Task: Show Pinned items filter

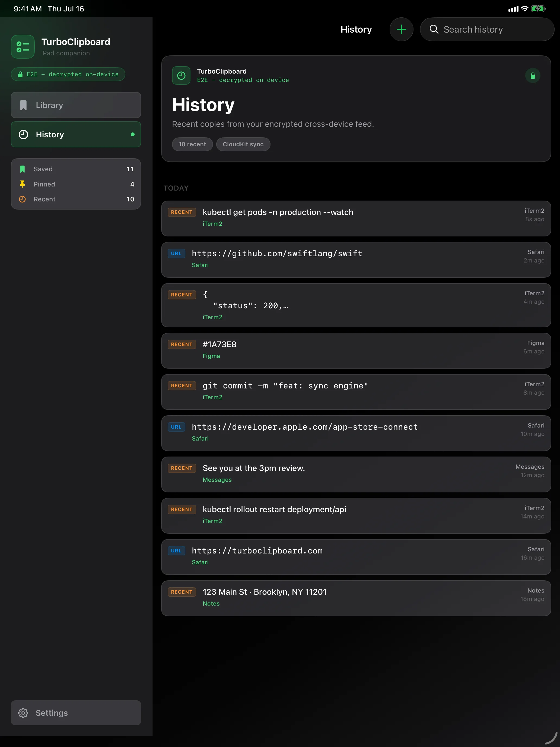Action: click(76, 184)
